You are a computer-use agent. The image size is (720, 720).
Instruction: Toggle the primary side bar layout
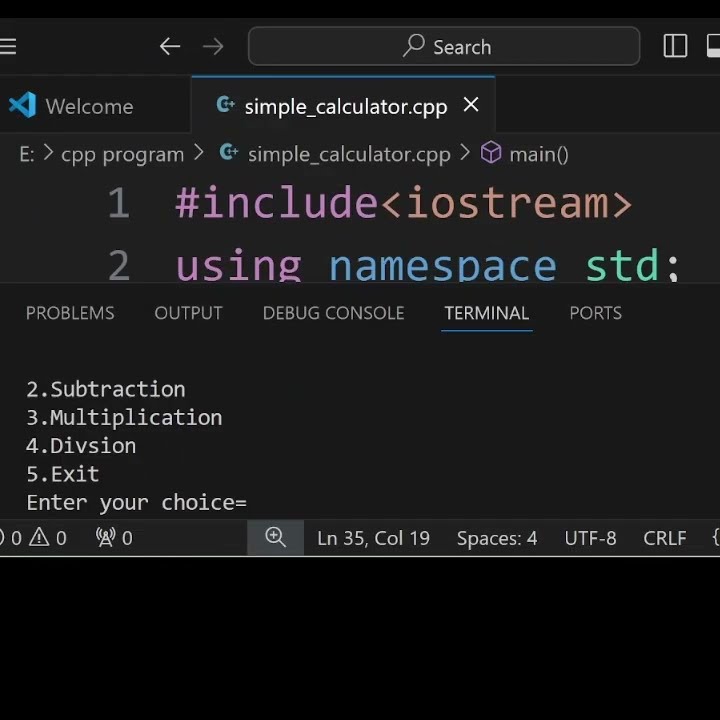pos(675,46)
